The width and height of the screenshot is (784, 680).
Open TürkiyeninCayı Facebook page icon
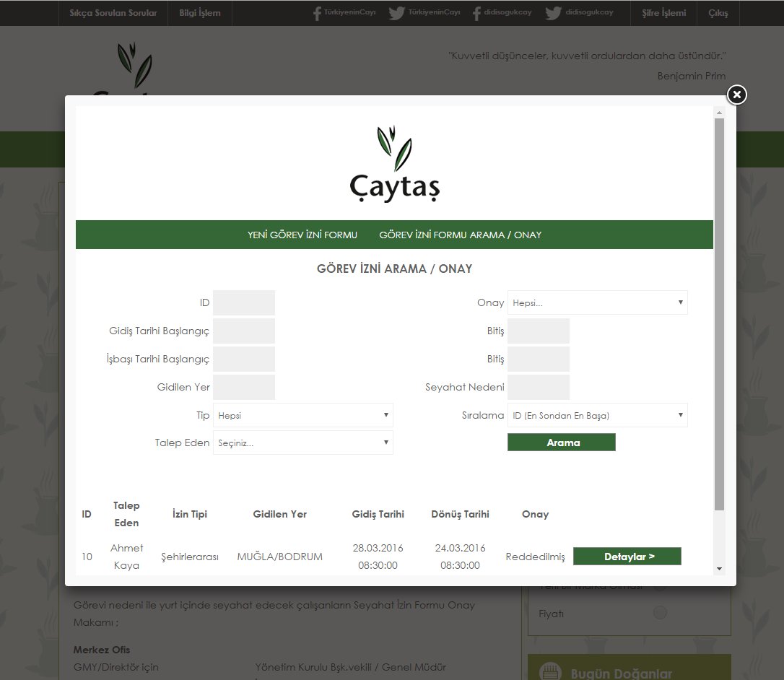pyautogui.click(x=316, y=13)
